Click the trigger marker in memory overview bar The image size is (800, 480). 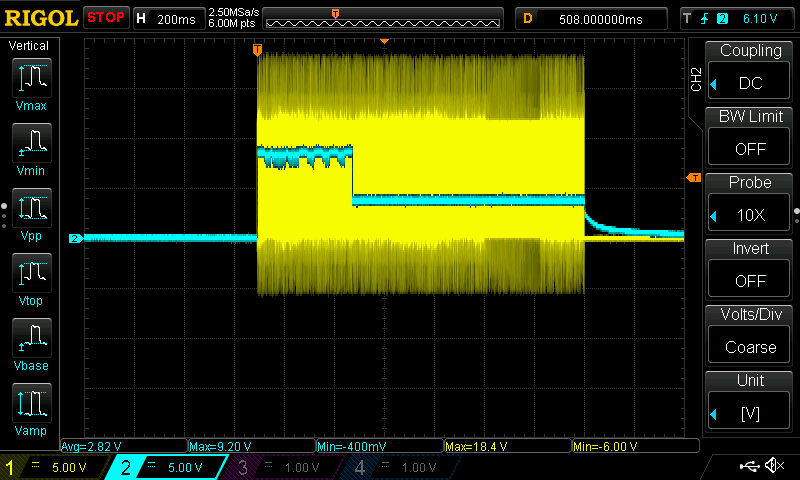click(x=335, y=14)
